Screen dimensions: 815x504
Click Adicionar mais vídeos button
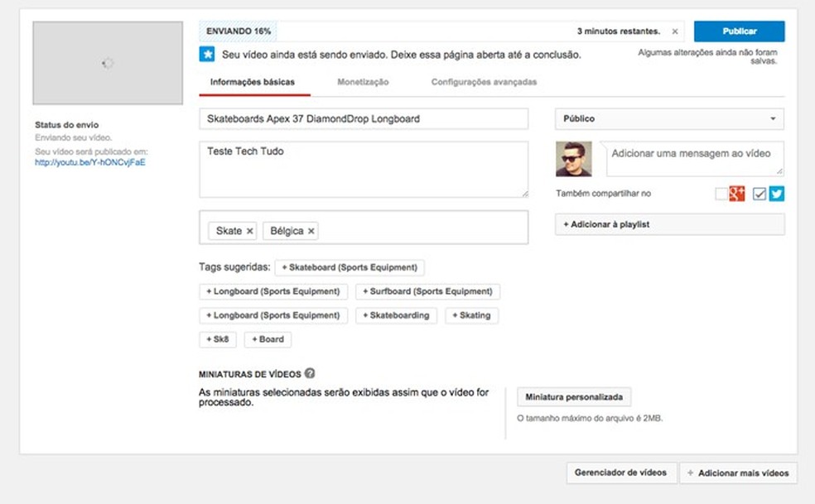pos(738,473)
